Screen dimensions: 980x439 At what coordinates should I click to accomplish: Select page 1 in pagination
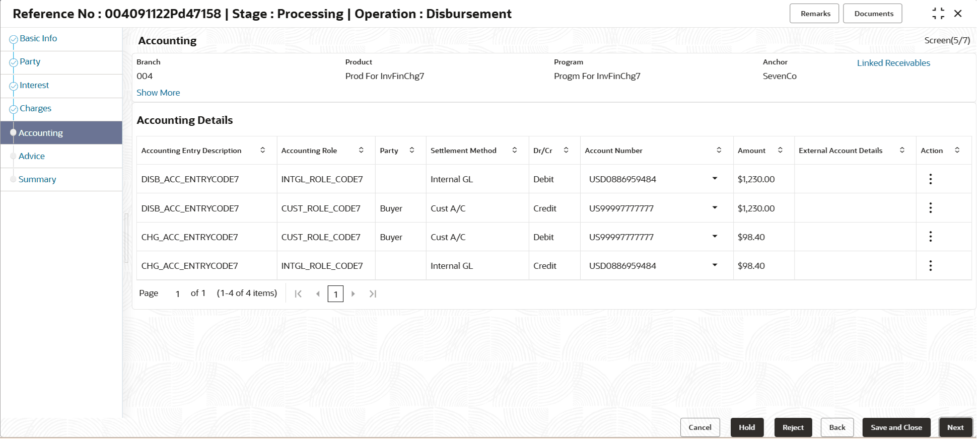tap(335, 294)
